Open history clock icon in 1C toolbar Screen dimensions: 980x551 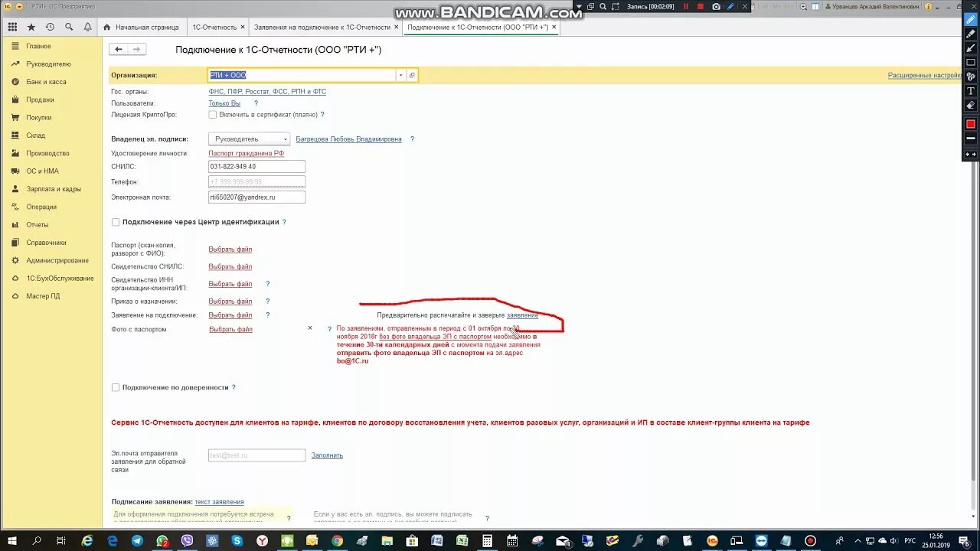point(50,27)
